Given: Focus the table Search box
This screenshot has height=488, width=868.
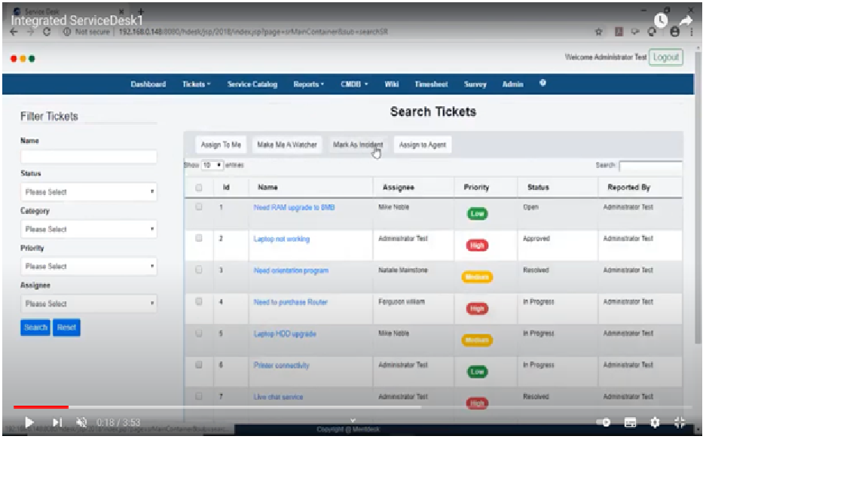Looking at the screenshot, I should pyautogui.click(x=650, y=166).
